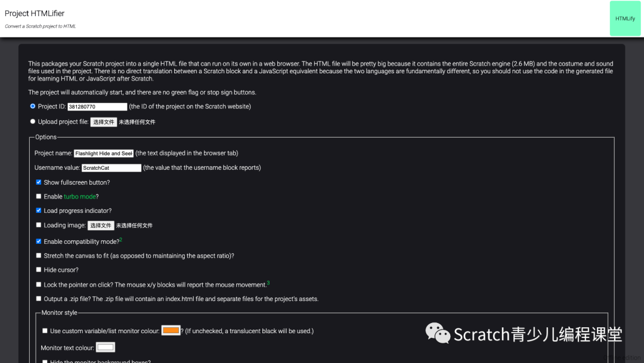Viewport: 644px width, 363px height.
Task: Open the orange monitor colour picker
Action: click(171, 330)
